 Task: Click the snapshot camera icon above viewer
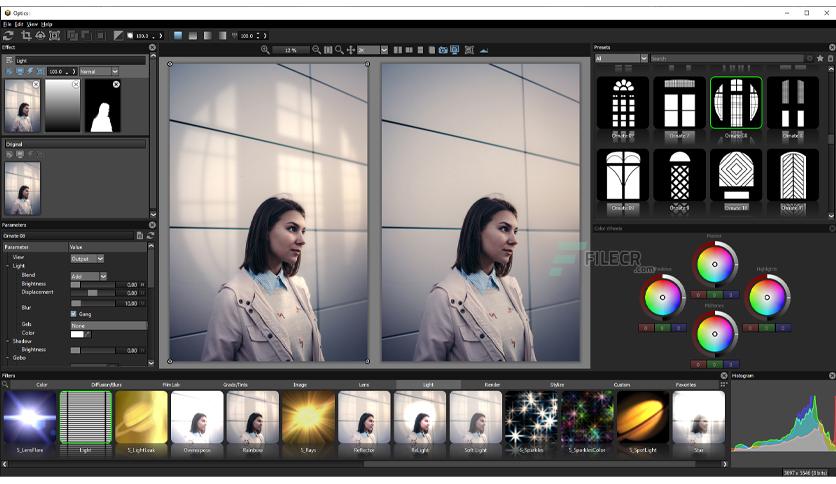tap(443, 50)
